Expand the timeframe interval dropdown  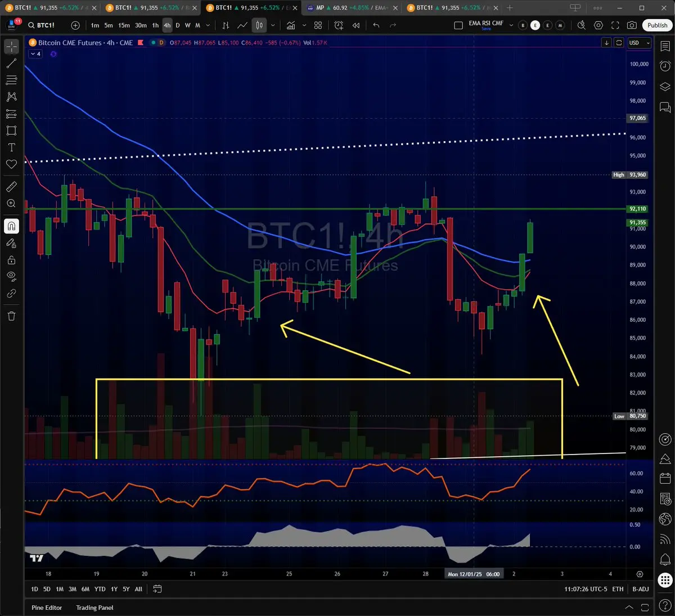208,25
